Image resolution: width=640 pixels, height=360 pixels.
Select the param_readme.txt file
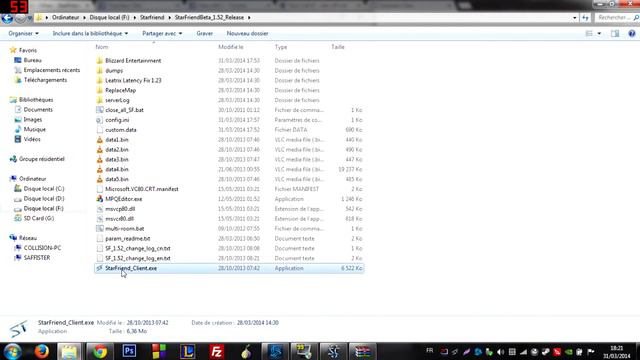tap(127, 238)
